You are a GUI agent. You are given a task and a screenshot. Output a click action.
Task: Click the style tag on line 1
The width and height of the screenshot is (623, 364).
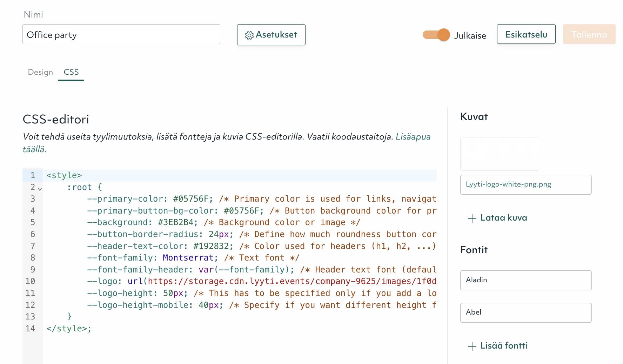64,175
